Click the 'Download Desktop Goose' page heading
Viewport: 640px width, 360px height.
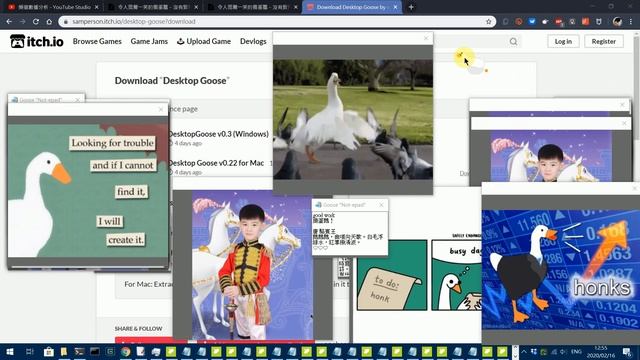coord(172,81)
